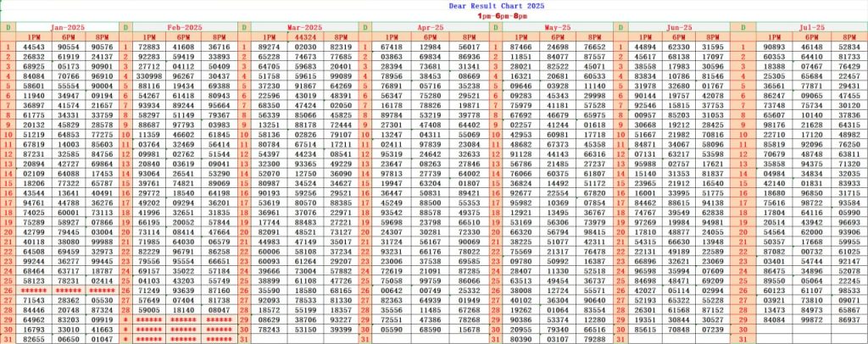This screenshot has height=344, width=868.
Task: Select the Jan-2025 month header
Action: pyautogui.click(x=68, y=27)
